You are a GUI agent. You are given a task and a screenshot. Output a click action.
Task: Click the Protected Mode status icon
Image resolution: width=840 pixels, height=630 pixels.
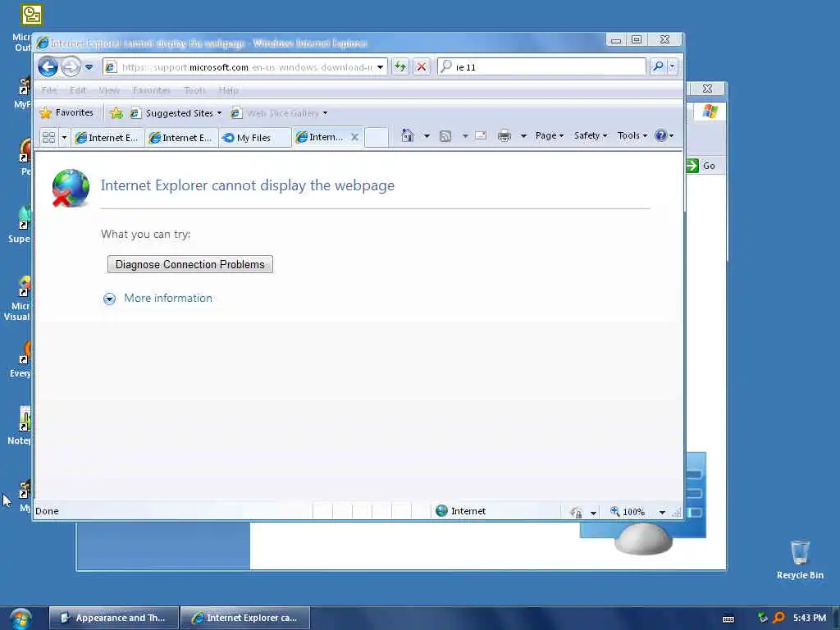coord(577,512)
